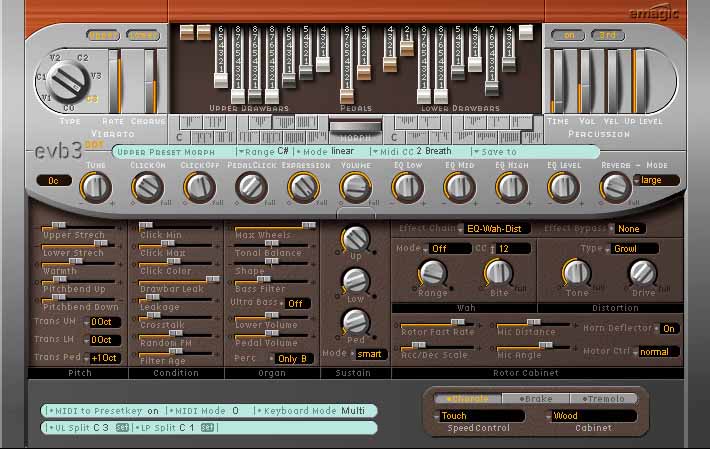Screen dimensions: 710x449
Task: Open the Motor Ctrl normal dropdown
Action: coord(657,352)
